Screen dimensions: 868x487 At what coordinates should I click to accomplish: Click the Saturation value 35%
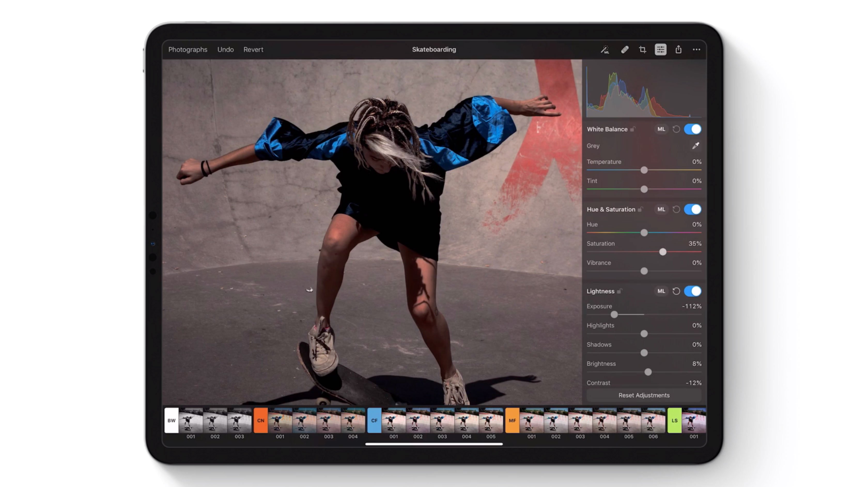click(x=695, y=243)
